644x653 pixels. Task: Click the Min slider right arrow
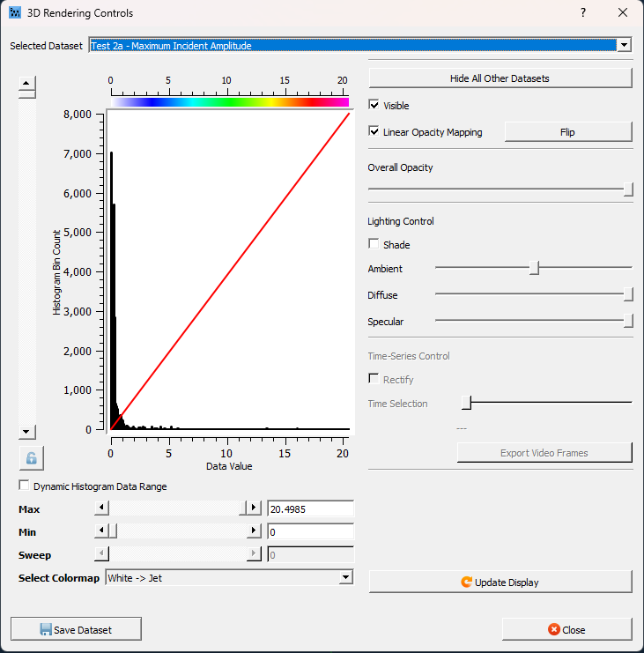pyautogui.click(x=255, y=531)
